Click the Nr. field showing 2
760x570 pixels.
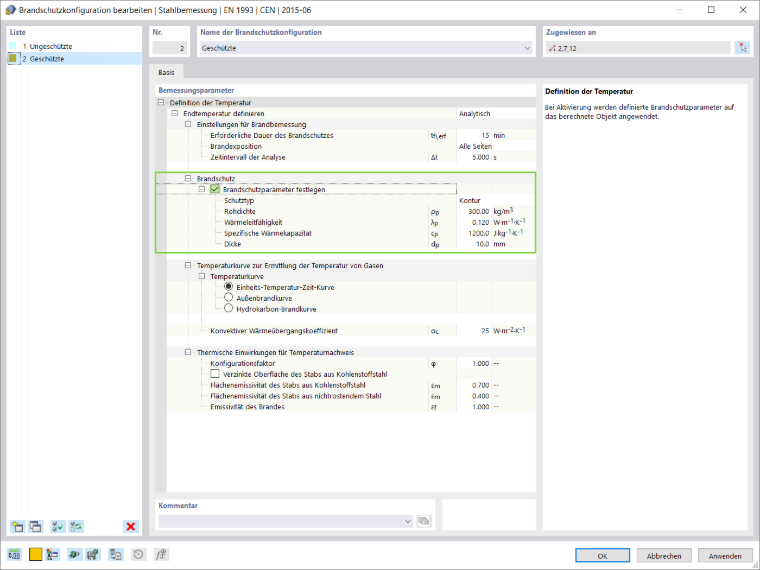click(x=169, y=48)
